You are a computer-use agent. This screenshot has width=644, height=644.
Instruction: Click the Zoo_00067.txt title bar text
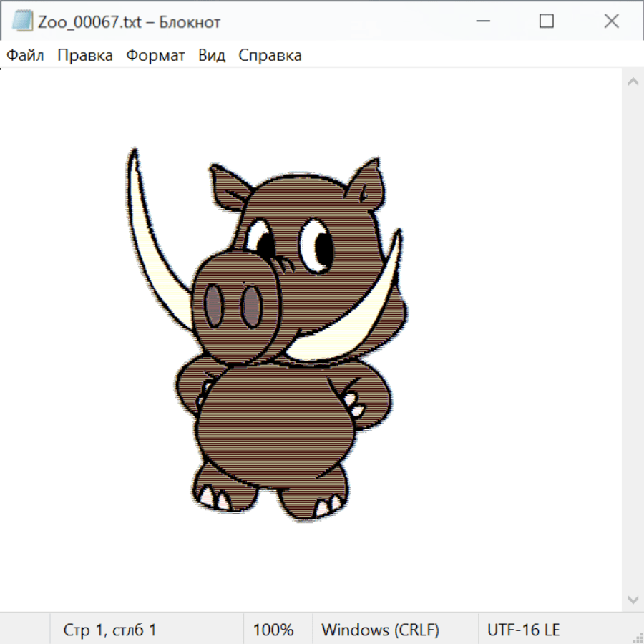coord(129,21)
